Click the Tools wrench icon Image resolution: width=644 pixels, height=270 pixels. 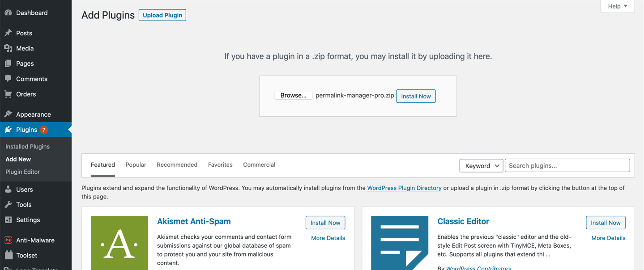pyautogui.click(x=9, y=204)
